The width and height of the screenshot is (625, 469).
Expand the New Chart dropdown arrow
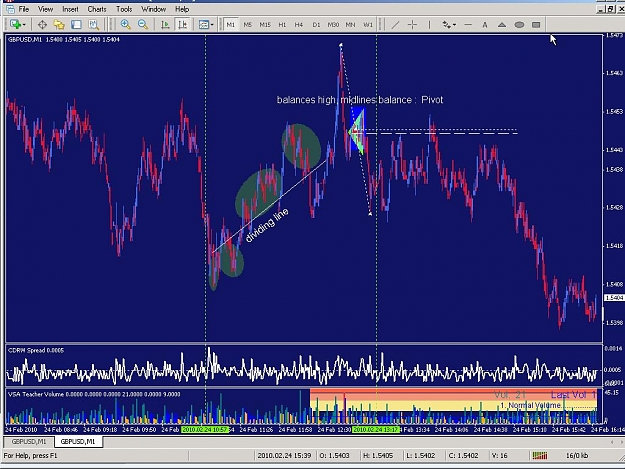pyautogui.click(x=24, y=25)
